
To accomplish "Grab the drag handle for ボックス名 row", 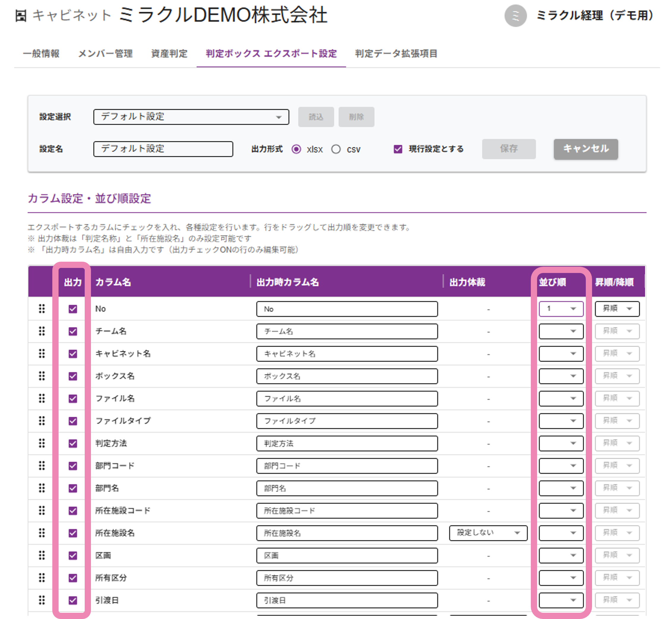I will click(42, 376).
